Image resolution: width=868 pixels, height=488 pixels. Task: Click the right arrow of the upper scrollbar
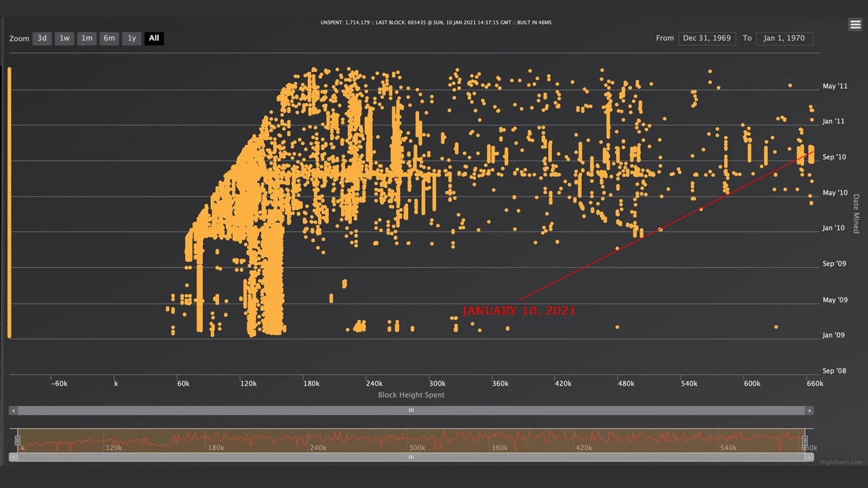[809, 411]
